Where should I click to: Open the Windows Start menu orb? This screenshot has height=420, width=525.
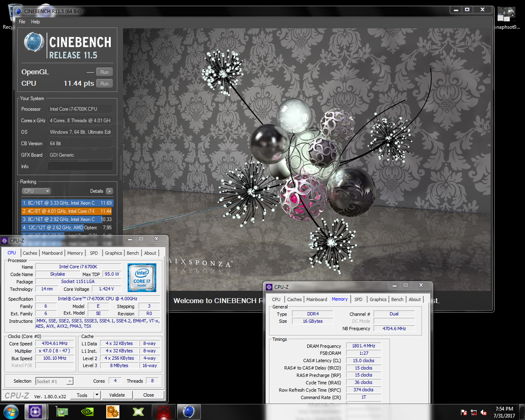(x=11, y=411)
